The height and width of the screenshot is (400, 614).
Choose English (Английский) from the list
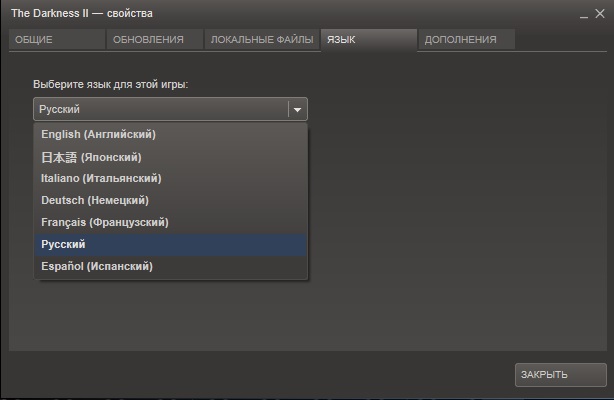171,134
